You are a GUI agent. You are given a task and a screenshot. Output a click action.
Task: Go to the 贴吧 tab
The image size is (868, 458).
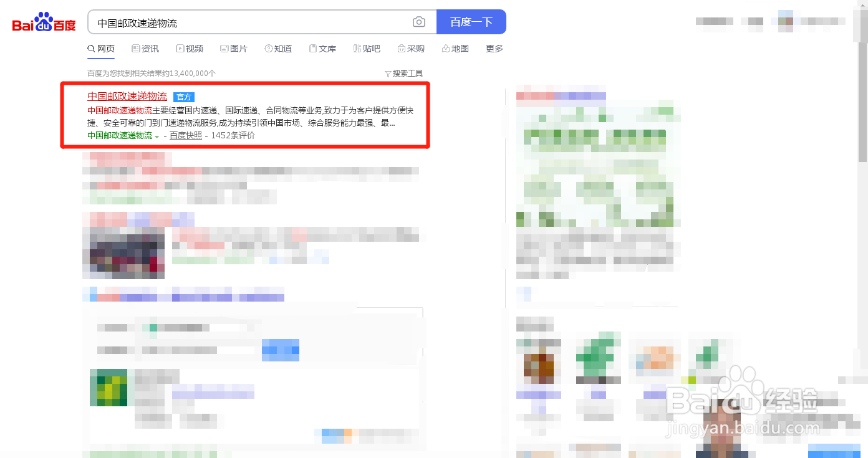(367, 49)
